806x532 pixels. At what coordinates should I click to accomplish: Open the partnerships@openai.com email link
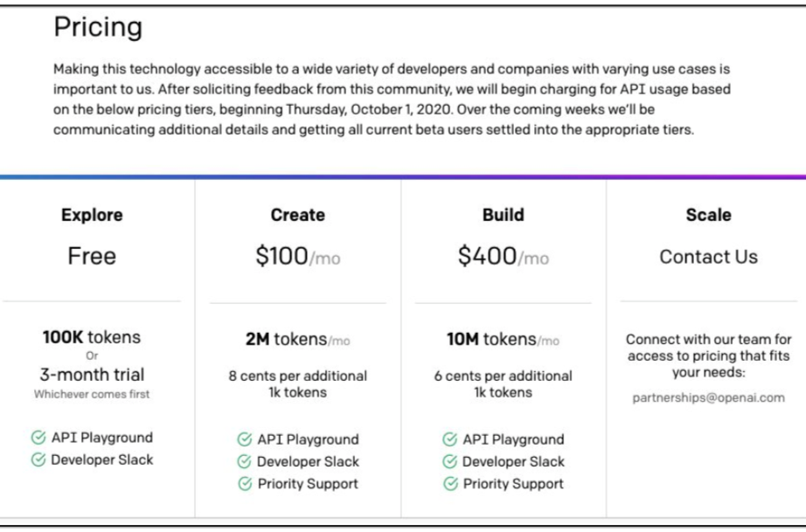(x=708, y=398)
